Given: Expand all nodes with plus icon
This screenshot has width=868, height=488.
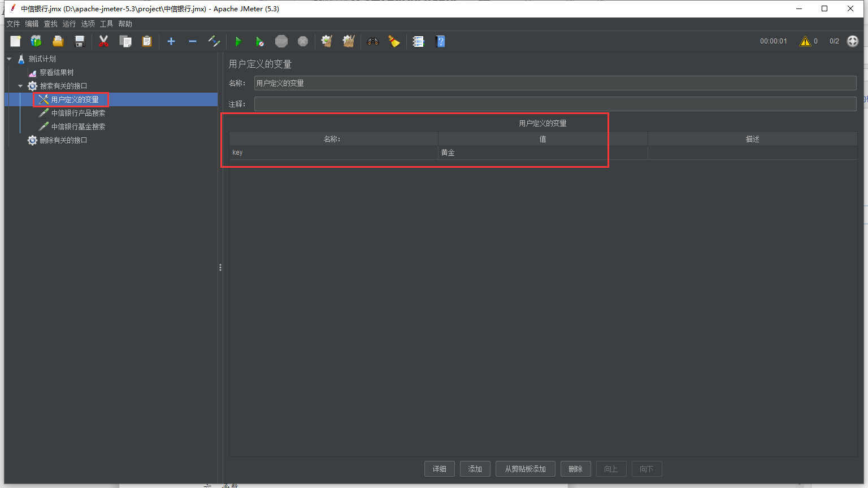Looking at the screenshot, I should [x=171, y=41].
